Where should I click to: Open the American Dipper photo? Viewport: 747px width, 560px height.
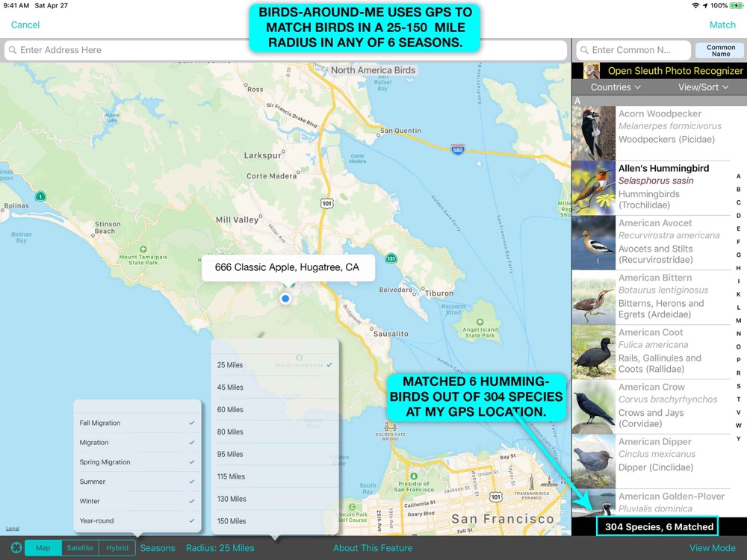(594, 461)
